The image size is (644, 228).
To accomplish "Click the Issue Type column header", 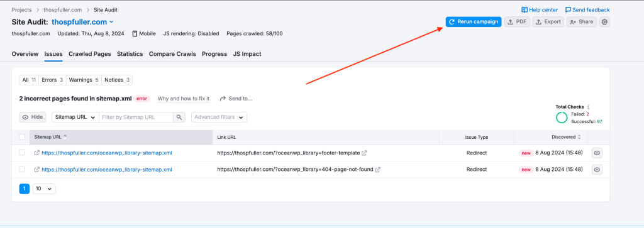I will (x=477, y=137).
